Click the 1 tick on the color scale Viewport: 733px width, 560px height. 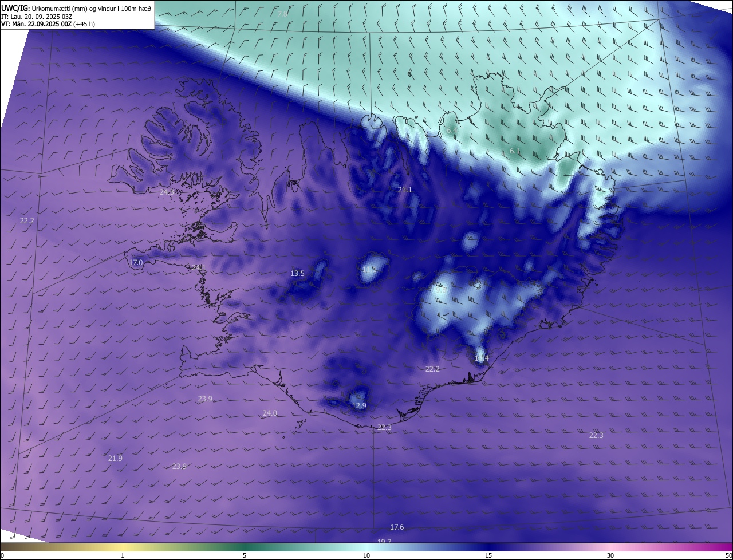click(x=123, y=555)
